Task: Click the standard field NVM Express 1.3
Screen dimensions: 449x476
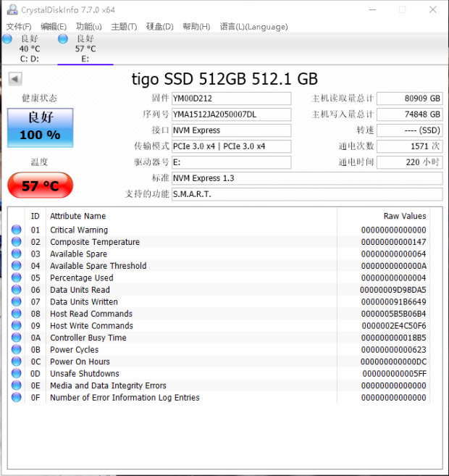Action: (x=307, y=178)
